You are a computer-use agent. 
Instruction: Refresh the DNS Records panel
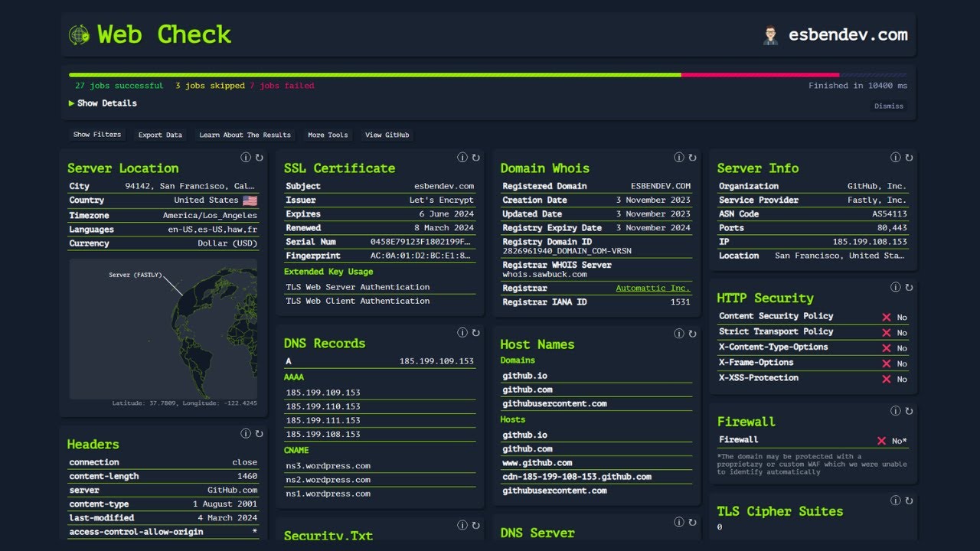tap(475, 332)
